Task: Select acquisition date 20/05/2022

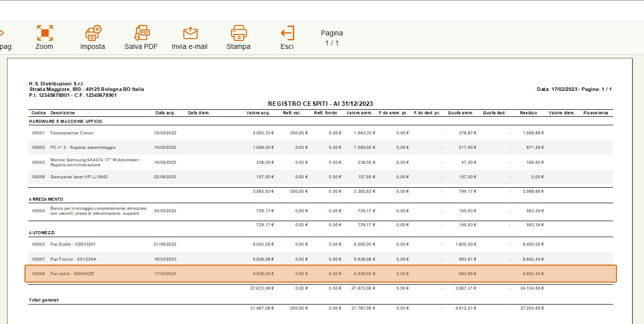Action: pyautogui.click(x=165, y=211)
